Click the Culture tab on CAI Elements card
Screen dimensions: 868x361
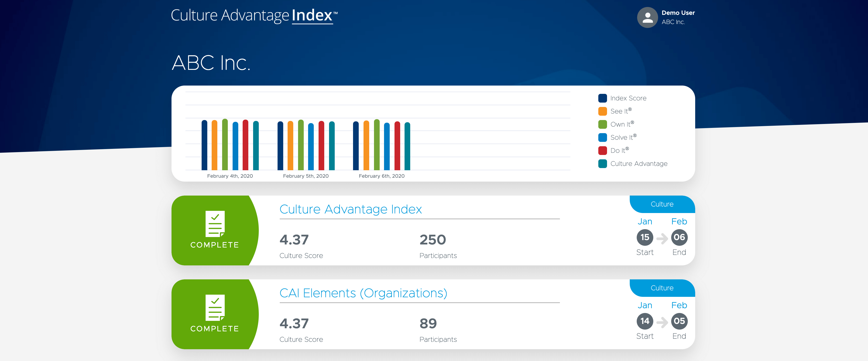click(x=662, y=288)
